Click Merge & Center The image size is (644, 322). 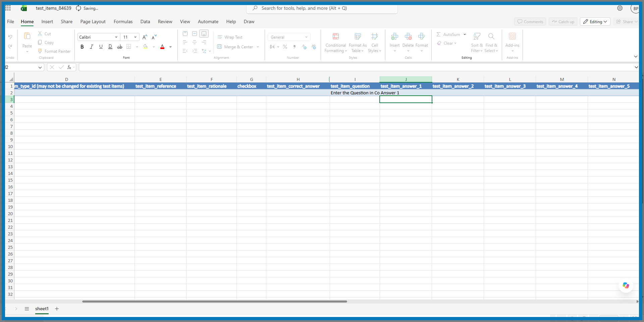(235, 47)
